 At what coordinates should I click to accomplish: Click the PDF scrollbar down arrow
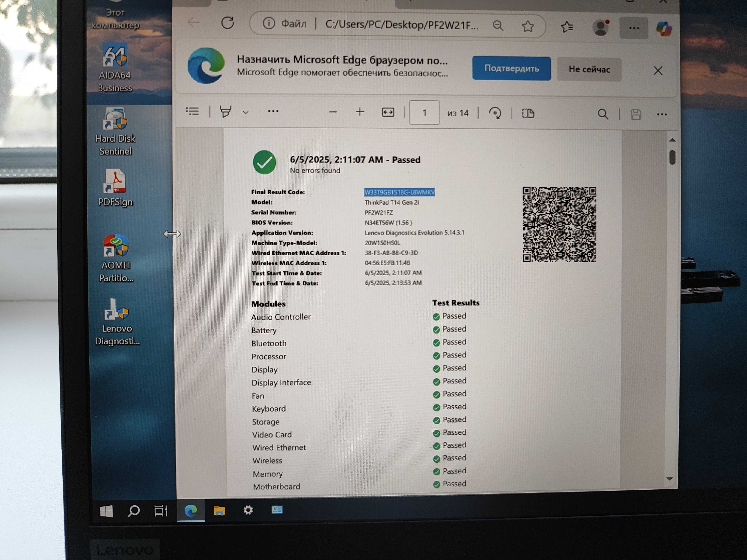click(x=670, y=479)
